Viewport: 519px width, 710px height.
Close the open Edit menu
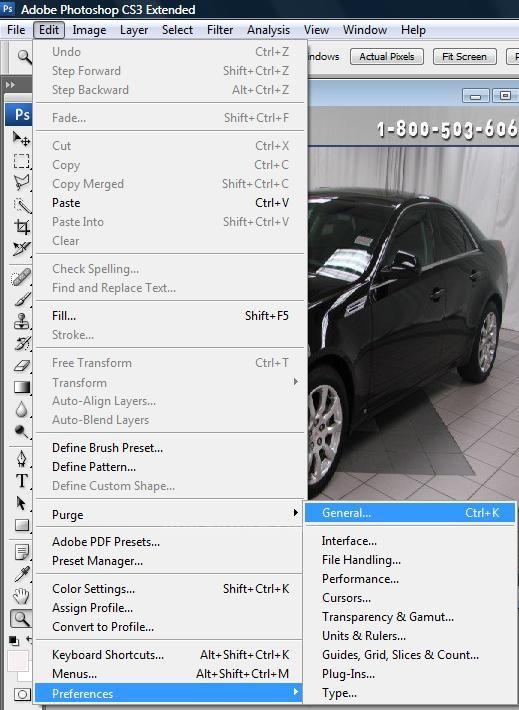tap(49, 30)
